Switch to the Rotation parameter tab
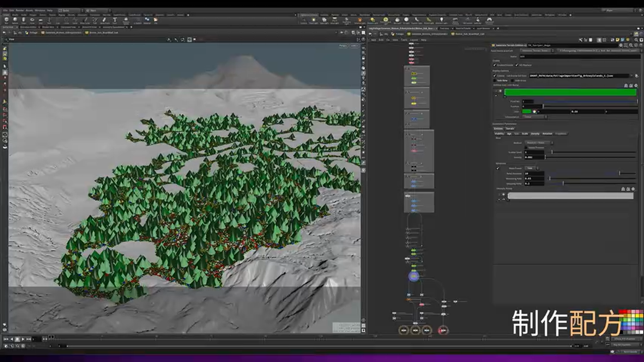The height and width of the screenshot is (362, 644). (x=547, y=134)
